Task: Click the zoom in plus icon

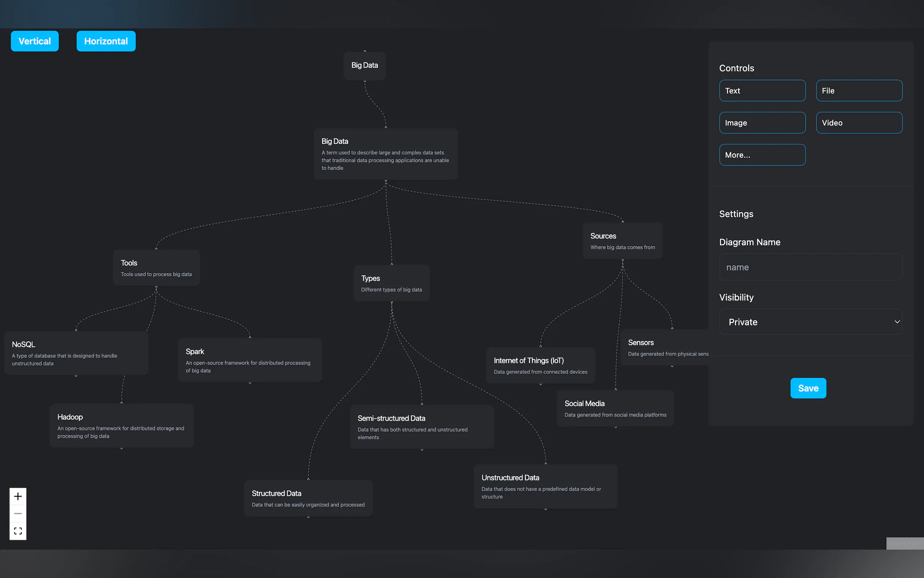Action: (17, 496)
